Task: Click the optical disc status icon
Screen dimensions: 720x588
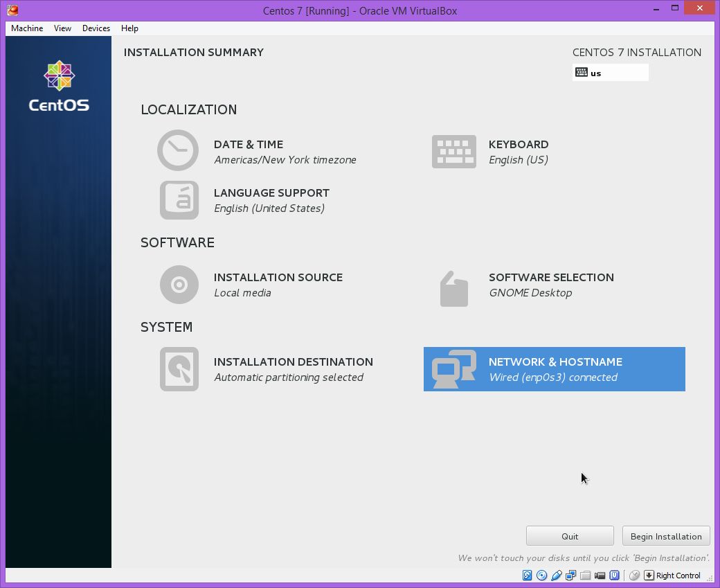Action: click(542, 575)
